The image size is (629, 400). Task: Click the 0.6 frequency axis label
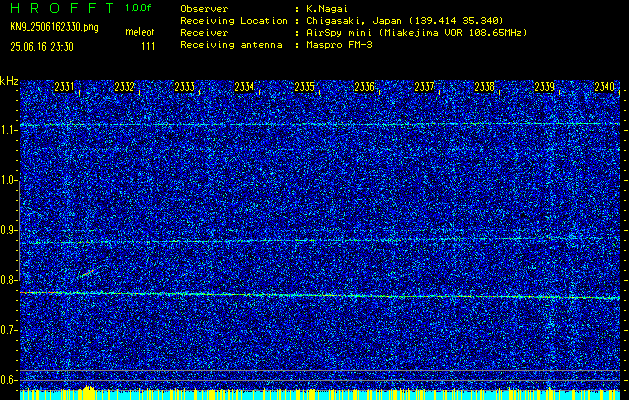coord(9,380)
